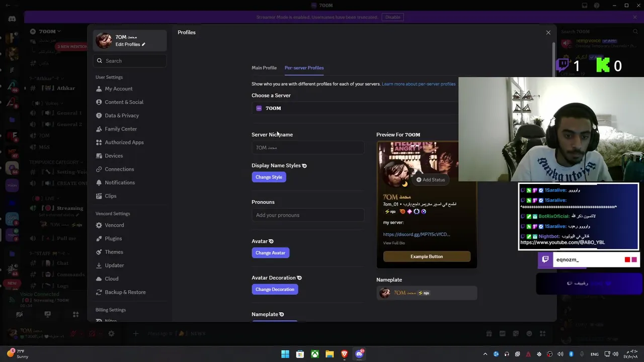Click the Change Avatar button

coord(270,253)
